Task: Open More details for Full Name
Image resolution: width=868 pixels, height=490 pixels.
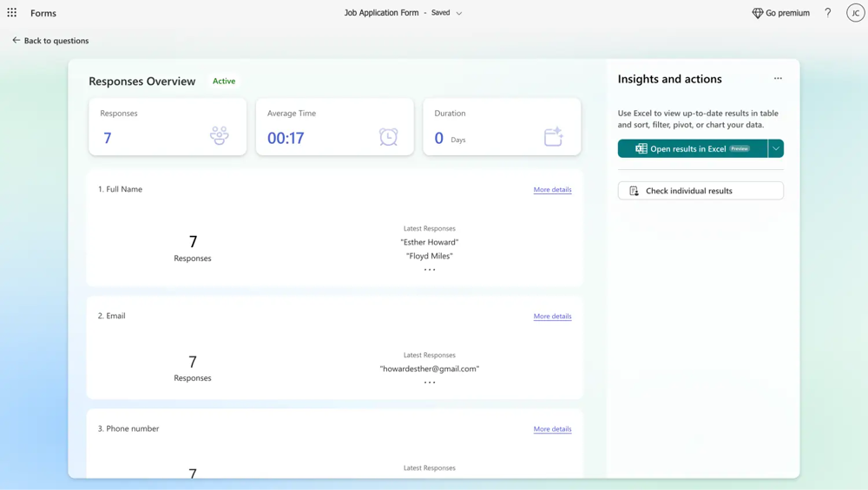Action: (552, 189)
